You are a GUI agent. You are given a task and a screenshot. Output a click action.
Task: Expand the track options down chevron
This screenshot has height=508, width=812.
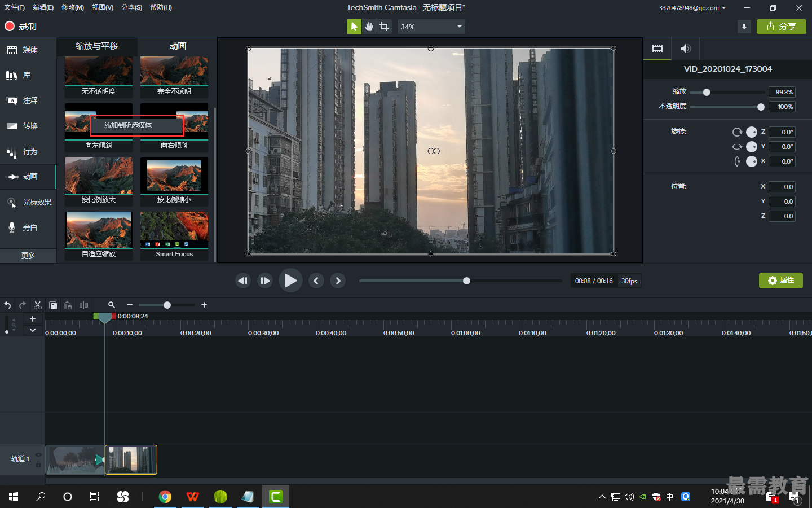pos(33,330)
